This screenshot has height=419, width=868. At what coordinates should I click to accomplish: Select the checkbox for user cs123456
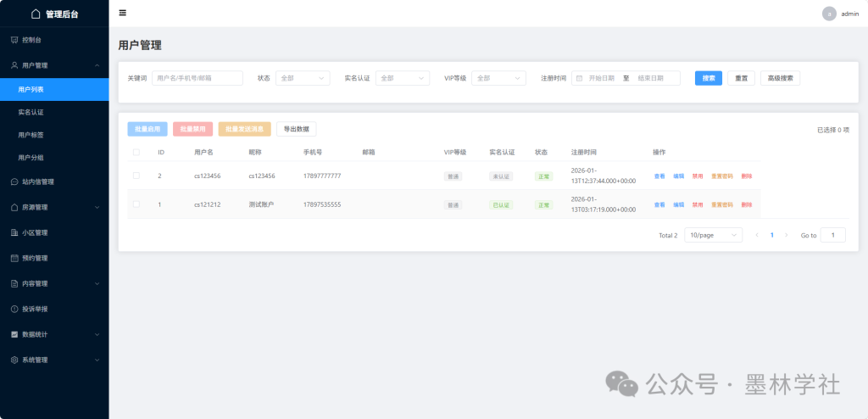(x=136, y=176)
